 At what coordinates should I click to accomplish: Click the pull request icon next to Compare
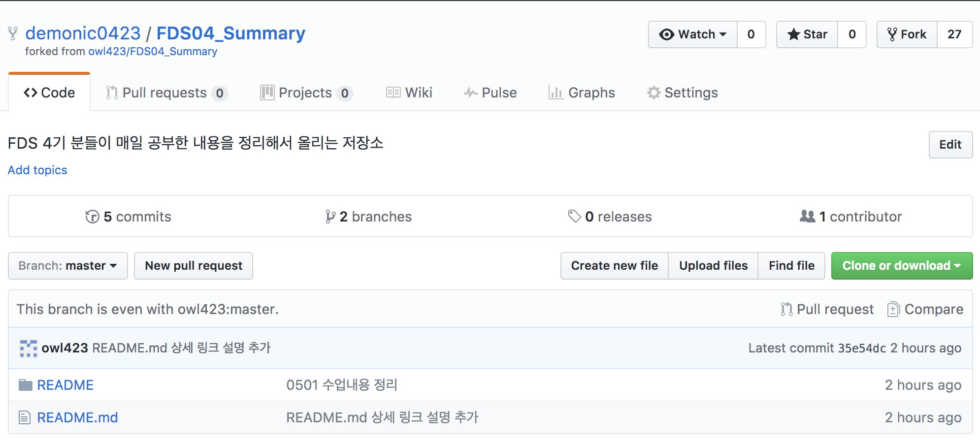(x=786, y=309)
